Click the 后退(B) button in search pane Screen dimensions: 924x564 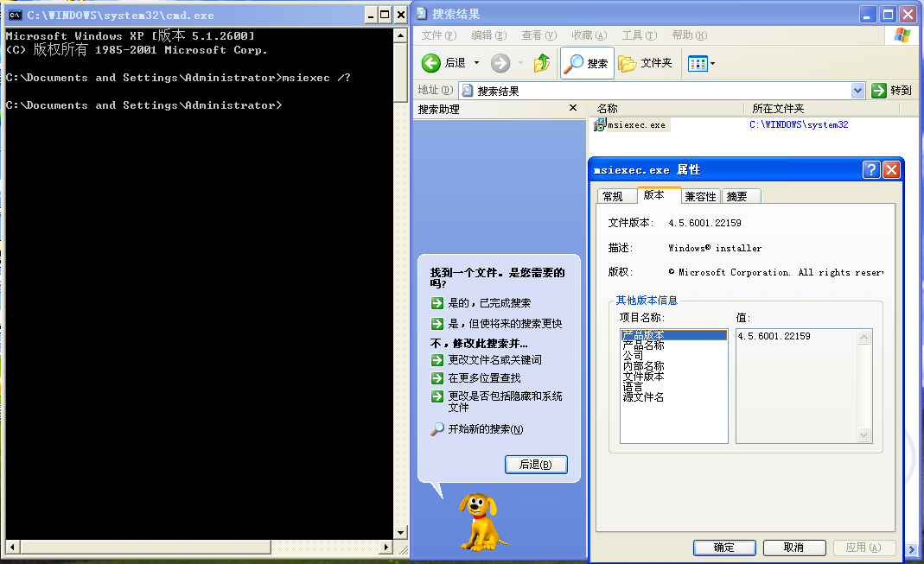(536, 465)
